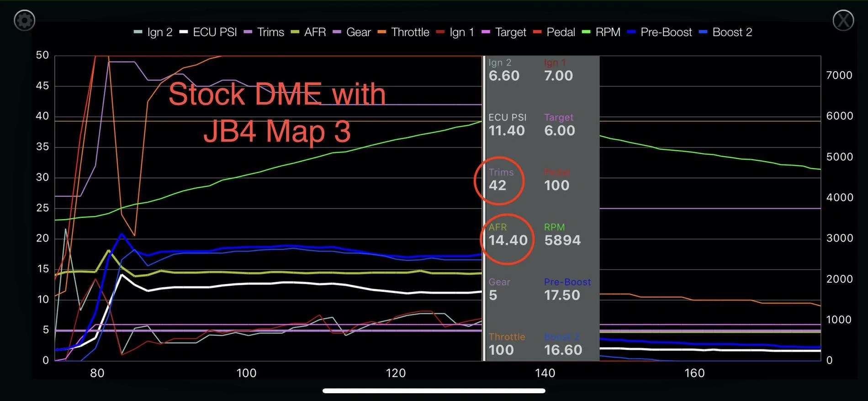868x401 pixels.
Task: Click the 140 label on the time axis
Action: tap(545, 373)
